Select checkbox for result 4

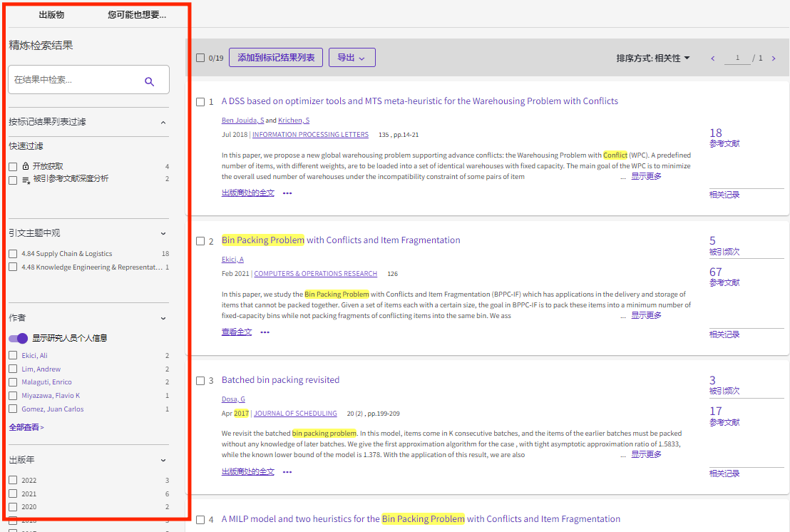point(200,519)
